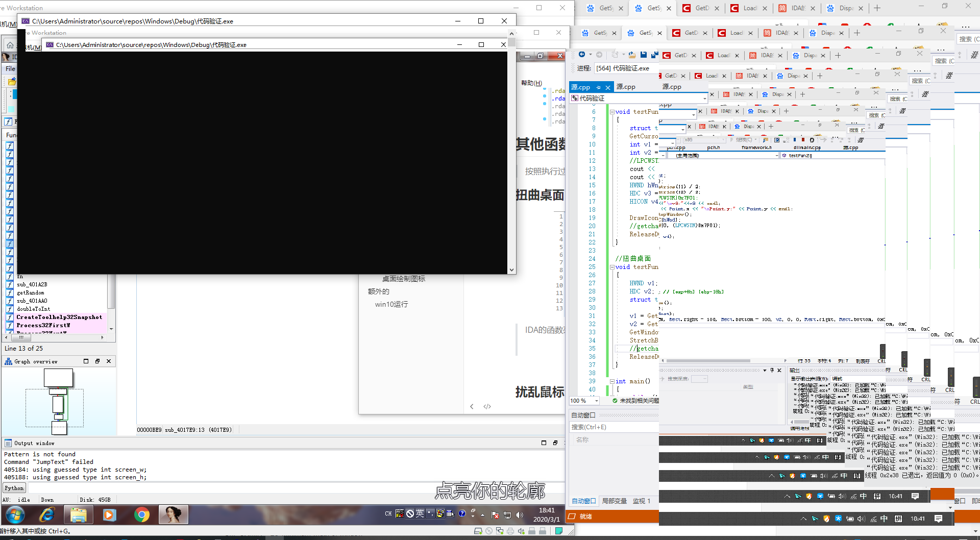Viewport: 980px width, 540px height.
Task: Click the Graph overview thumbnail
Action: point(58,402)
